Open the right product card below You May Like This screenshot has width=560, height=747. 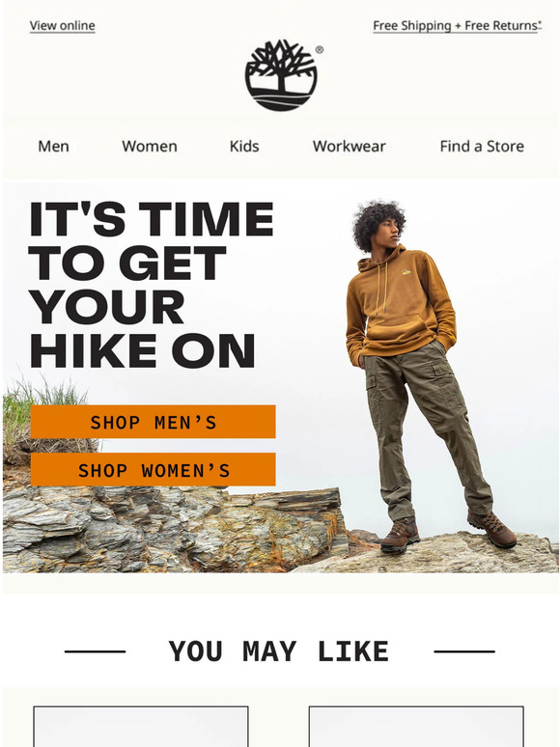(416, 727)
